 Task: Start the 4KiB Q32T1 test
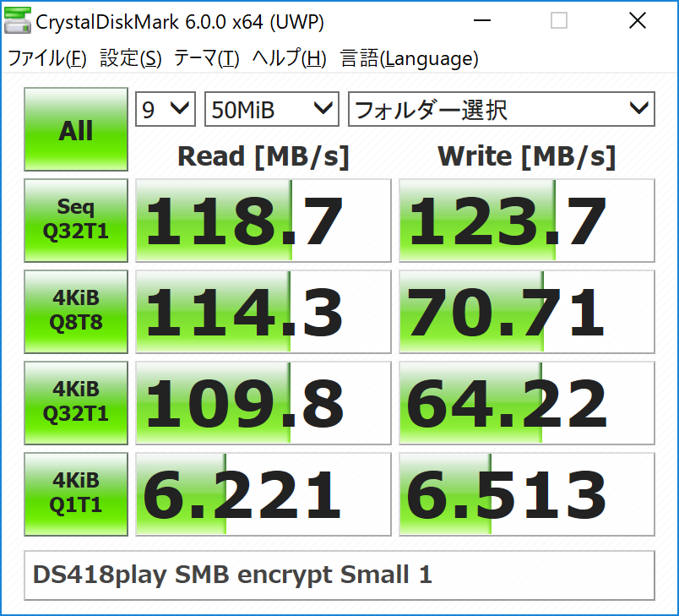(x=76, y=403)
